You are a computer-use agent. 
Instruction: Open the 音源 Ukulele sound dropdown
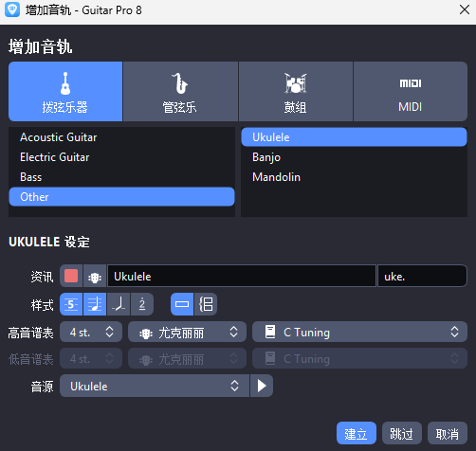point(155,386)
